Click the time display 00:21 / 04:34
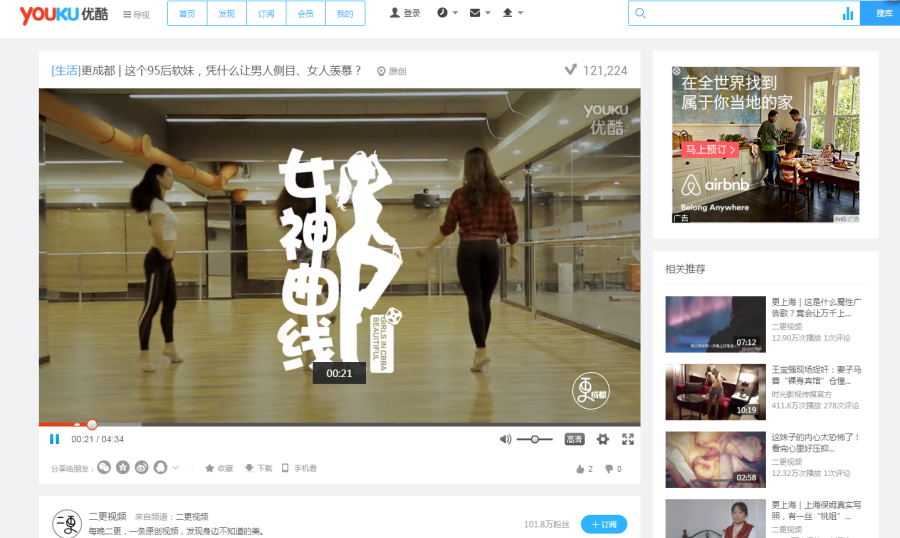 tap(98, 439)
